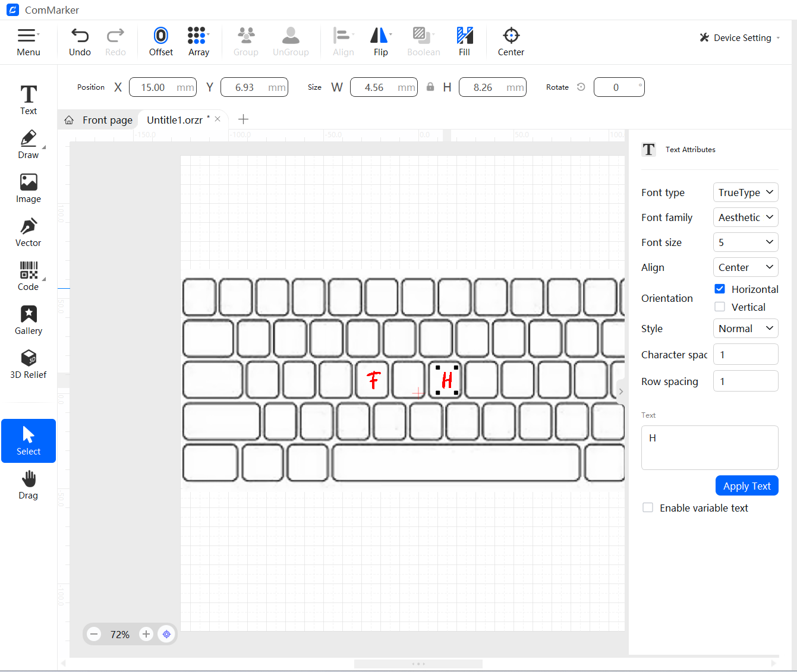Check the Vertical orientation checkbox

(x=720, y=307)
